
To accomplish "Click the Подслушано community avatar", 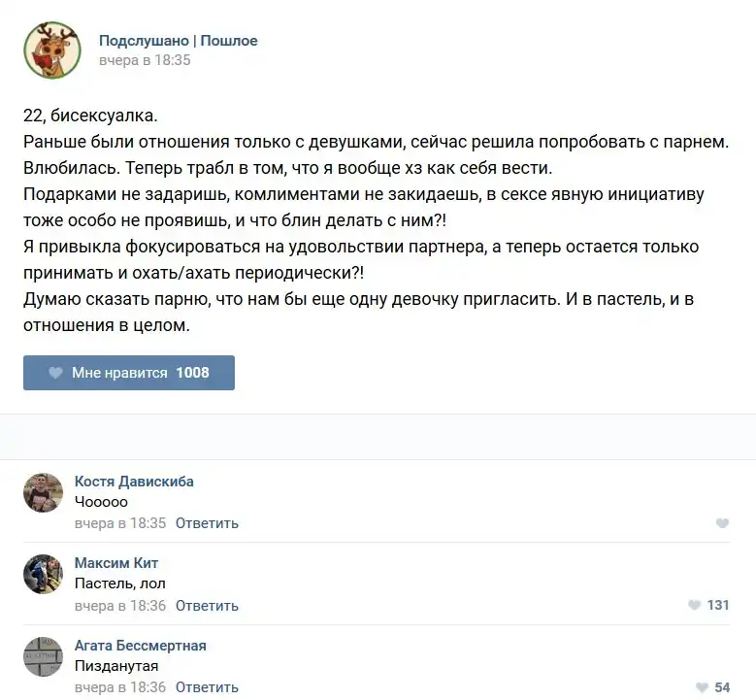I will pos(52,50).
